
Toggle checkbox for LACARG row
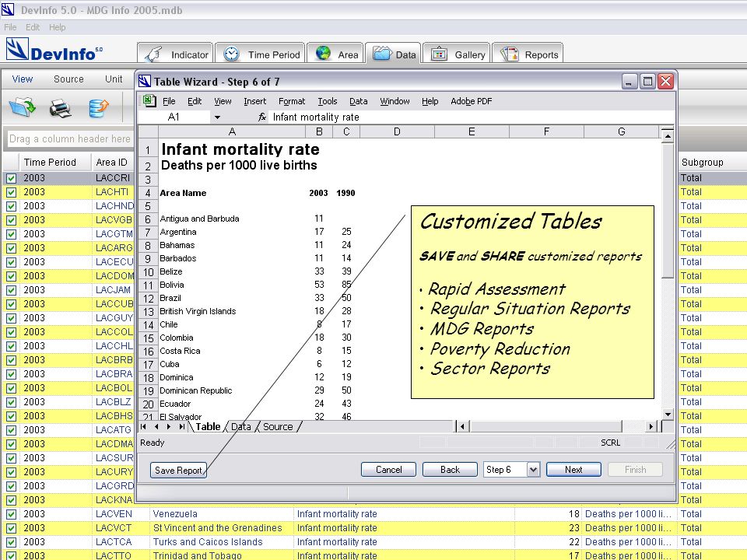[11, 248]
